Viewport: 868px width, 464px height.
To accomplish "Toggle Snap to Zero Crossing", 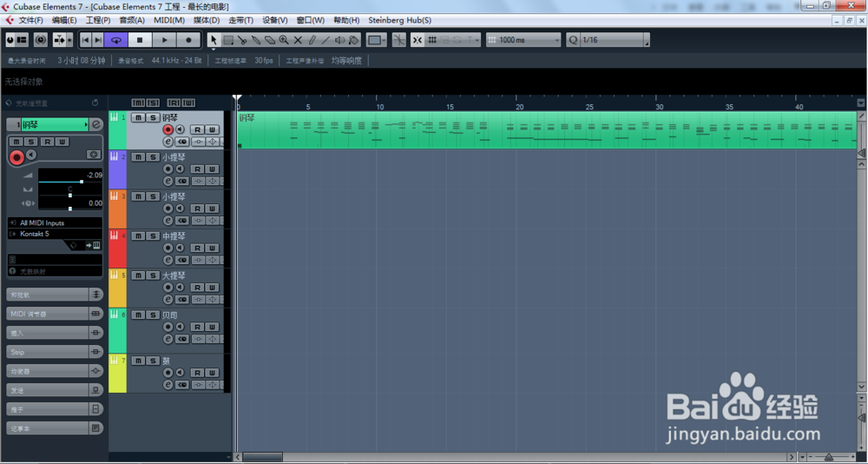I will [x=398, y=40].
